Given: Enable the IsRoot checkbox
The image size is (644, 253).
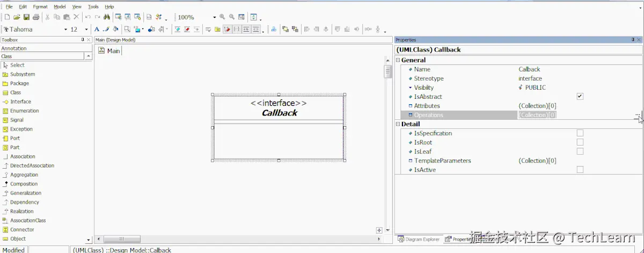Looking at the screenshot, I should (580, 142).
